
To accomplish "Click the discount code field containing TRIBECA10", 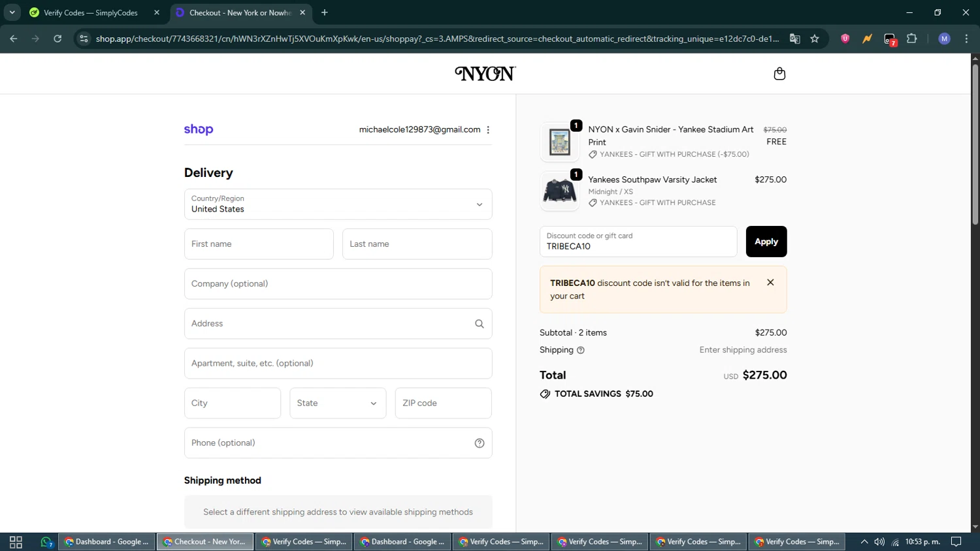I will click(x=638, y=242).
